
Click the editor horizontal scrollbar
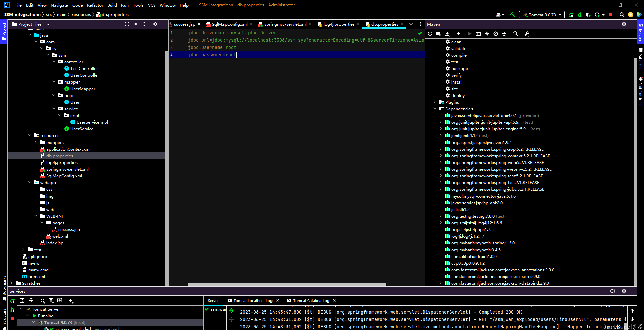coord(287,285)
